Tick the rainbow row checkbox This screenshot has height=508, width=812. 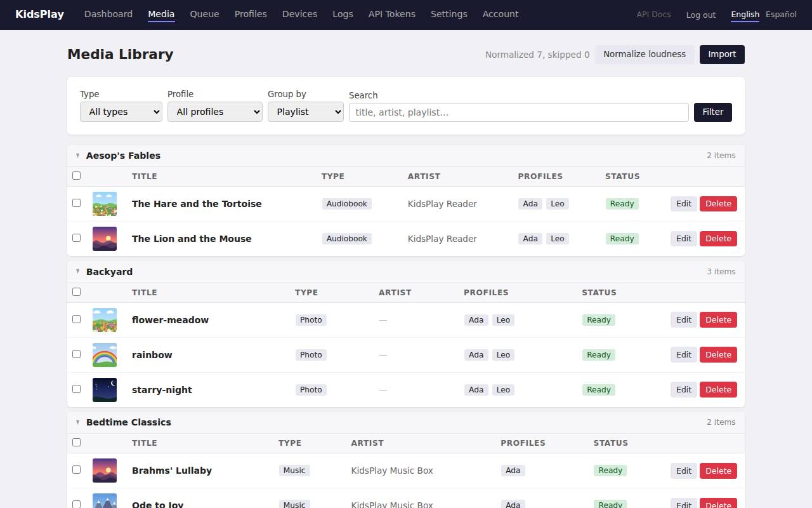pyautogui.click(x=77, y=354)
